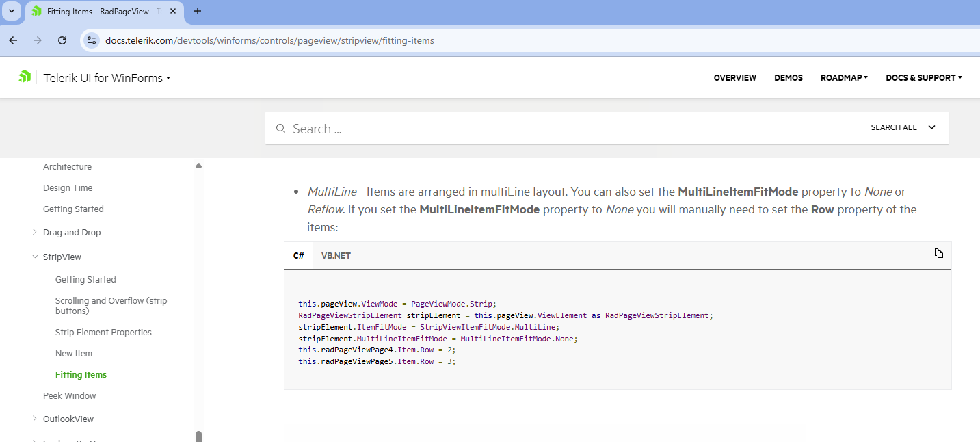
Task: Open the tab search chevron button
Action: click(12, 11)
